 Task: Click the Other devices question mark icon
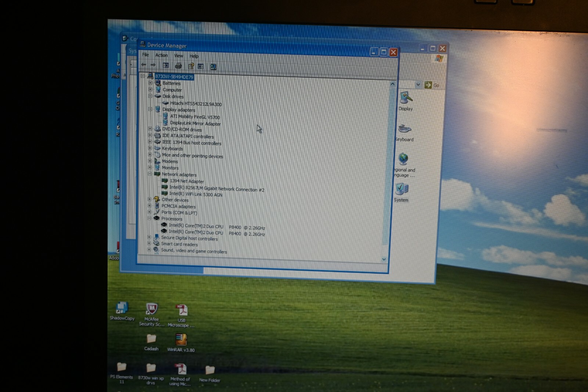tap(157, 199)
